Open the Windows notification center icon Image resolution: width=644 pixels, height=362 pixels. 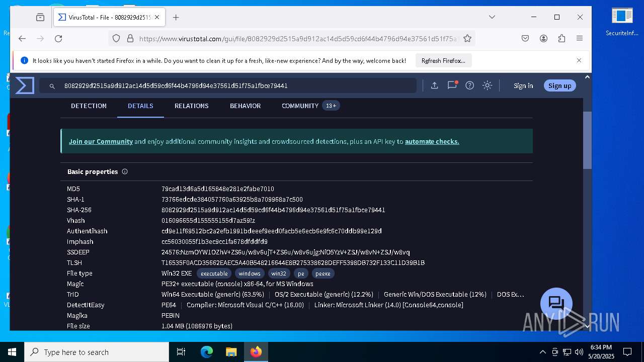click(x=627, y=352)
